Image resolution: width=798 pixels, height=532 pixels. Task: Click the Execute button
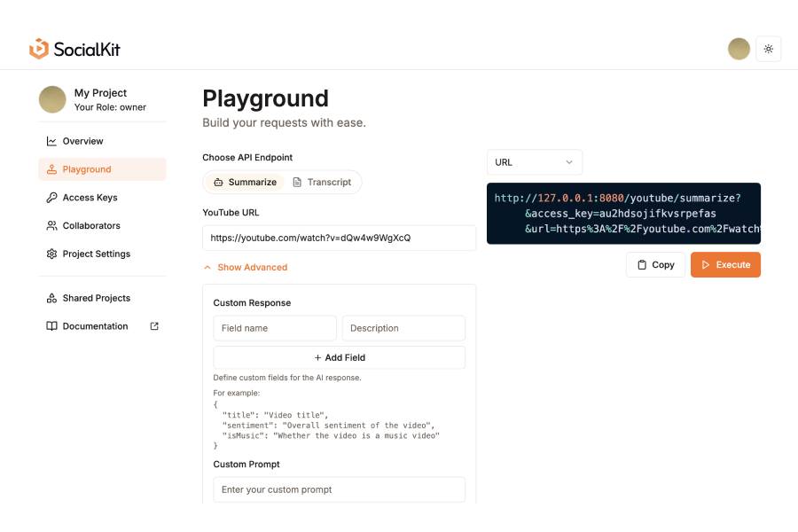pos(725,265)
